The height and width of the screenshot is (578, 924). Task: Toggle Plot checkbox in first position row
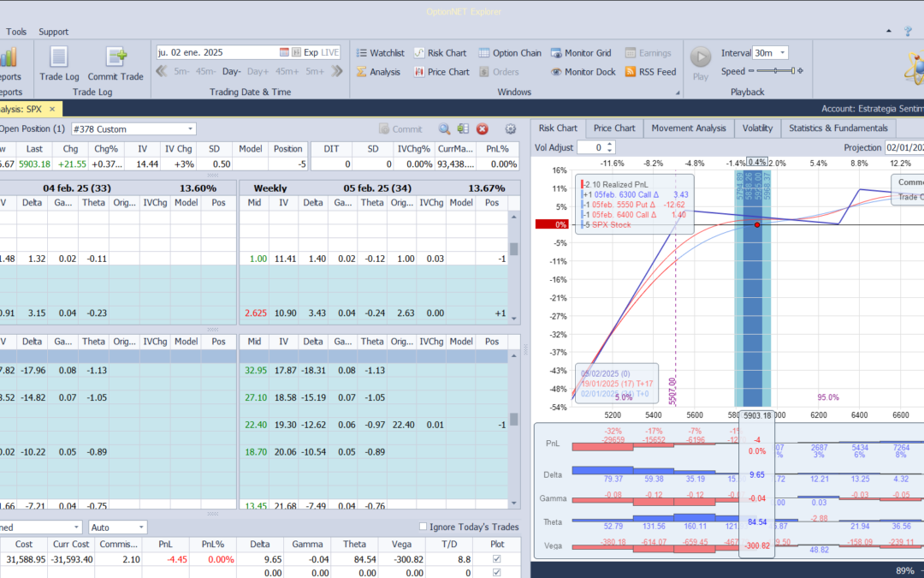click(497, 560)
